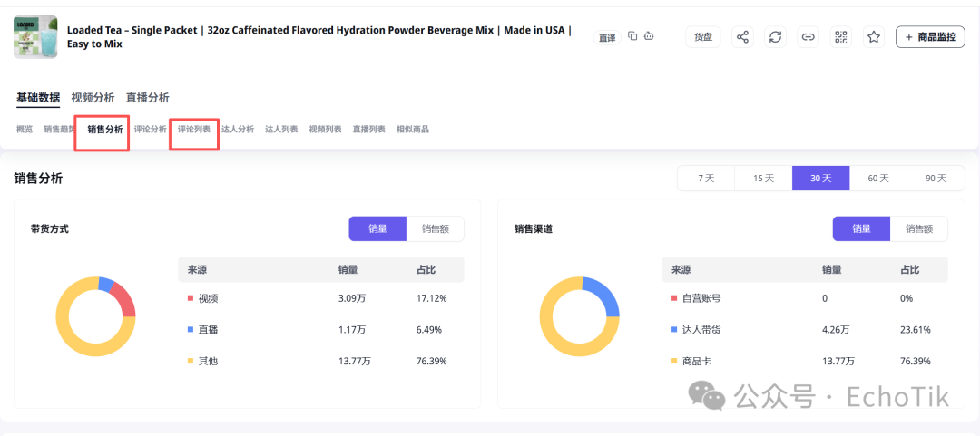Click the 商品监控 button
This screenshot has height=436, width=980.
[x=930, y=37]
